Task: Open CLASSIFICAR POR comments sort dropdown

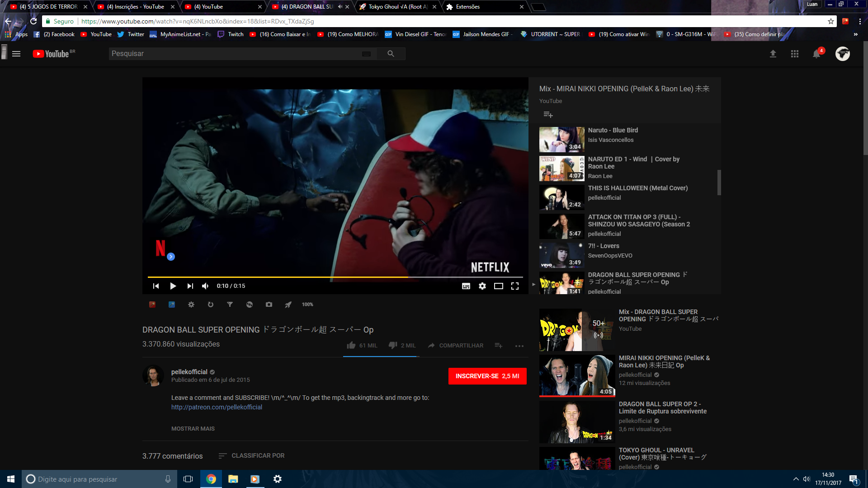Action: point(251,455)
